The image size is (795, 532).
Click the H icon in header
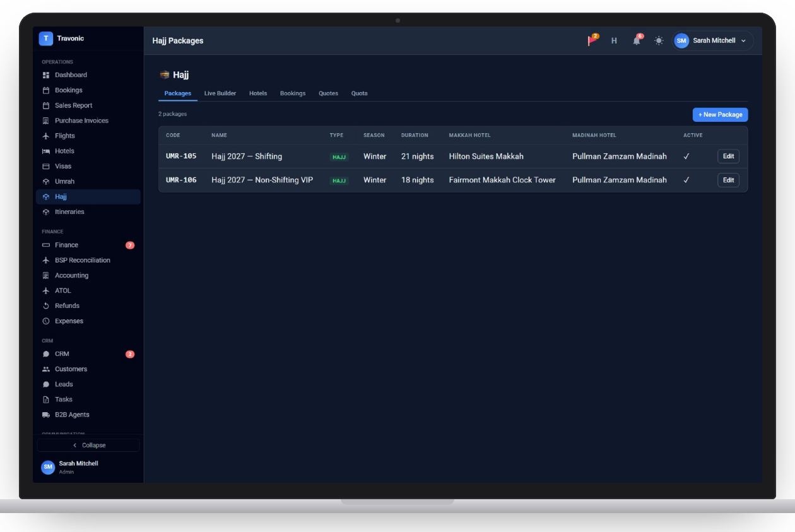click(614, 40)
